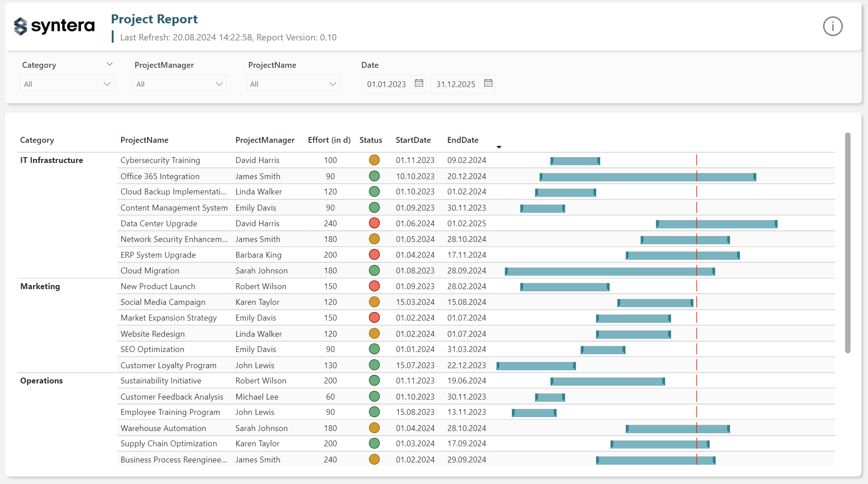Click the EndDate sort arrow
The image size is (868, 484).
click(499, 147)
